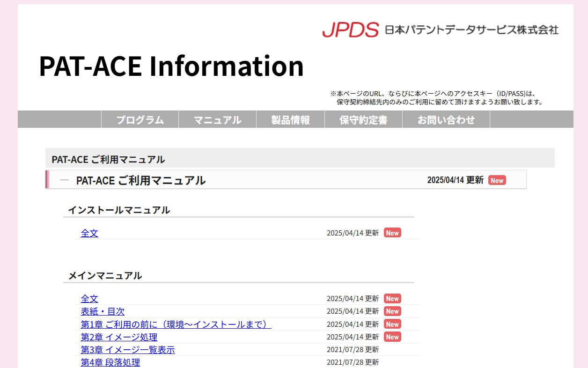The height and width of the screenshot is (368, 588).
Task: Click 2021/07/28 更新 date beside 第3章
Action: coord(353,349)
